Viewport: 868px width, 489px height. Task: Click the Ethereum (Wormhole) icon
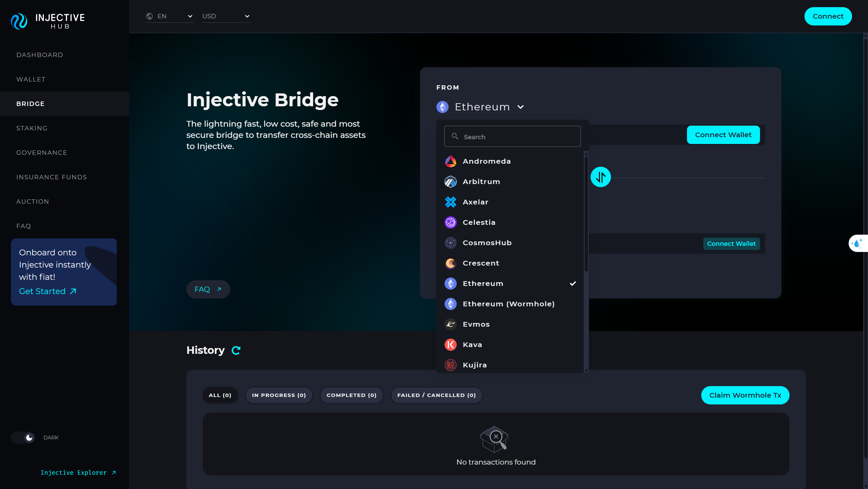[x=451, y=304]
